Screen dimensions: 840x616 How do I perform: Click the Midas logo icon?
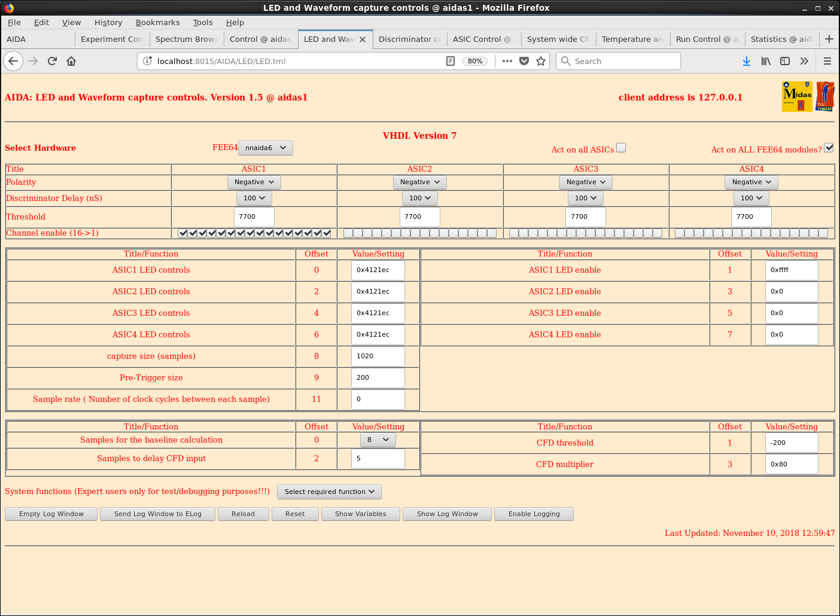(x=797, y=97)
